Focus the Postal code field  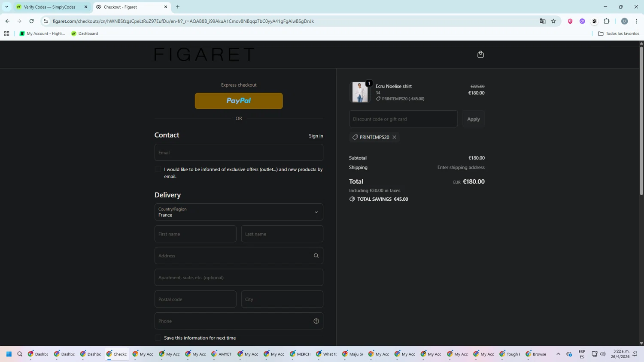tap(195, 299)
